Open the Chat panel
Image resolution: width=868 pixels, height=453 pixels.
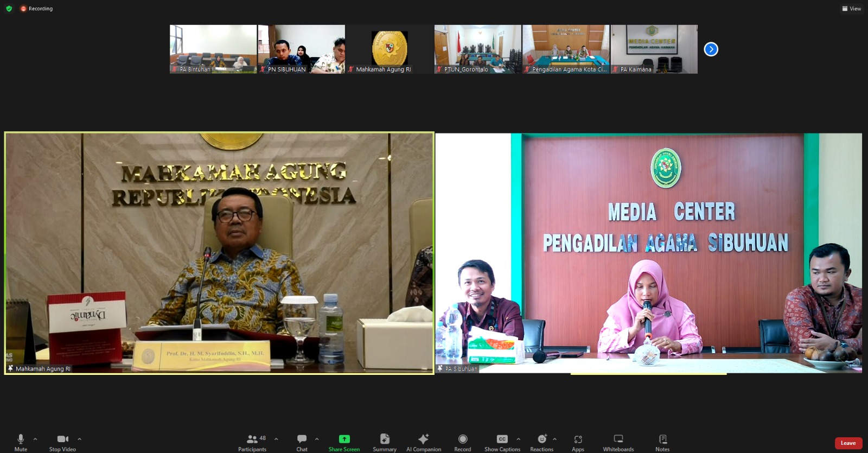point(302,442)
